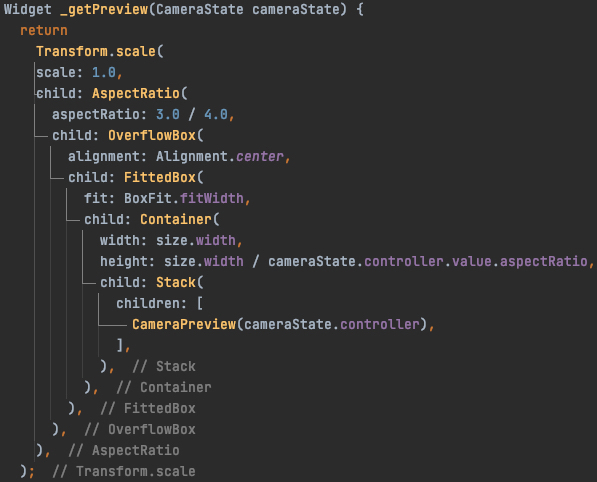Click the CameraState parameter type
Image resolution: width=597 pixels, height=482 pixels.
200,9
